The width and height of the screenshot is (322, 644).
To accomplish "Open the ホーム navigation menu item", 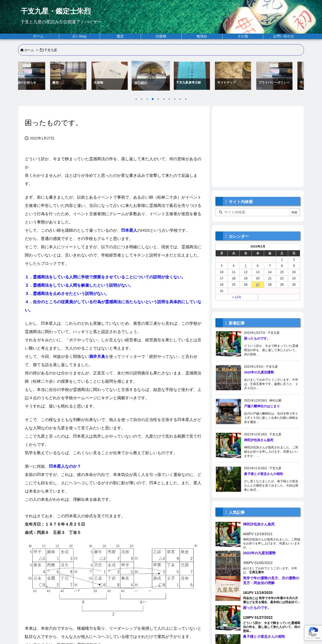I will click(x=38, y=36).
